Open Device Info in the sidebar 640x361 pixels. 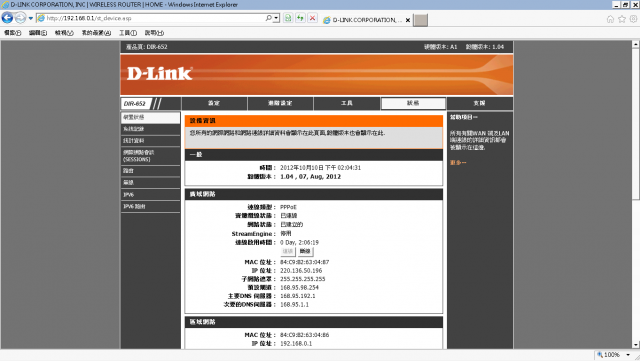coord(150,118)
